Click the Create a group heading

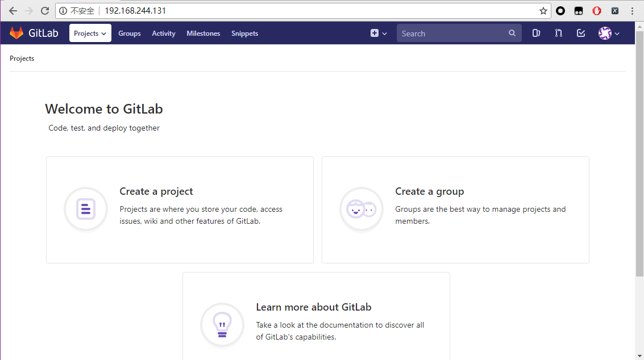click(430, 191)
